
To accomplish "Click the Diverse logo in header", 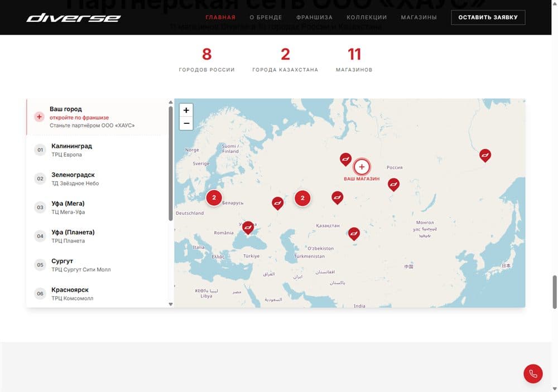I will coord(74,17).
